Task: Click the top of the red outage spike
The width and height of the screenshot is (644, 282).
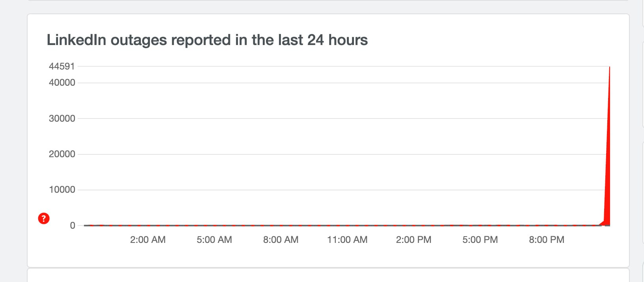Action: pos(610,68)
